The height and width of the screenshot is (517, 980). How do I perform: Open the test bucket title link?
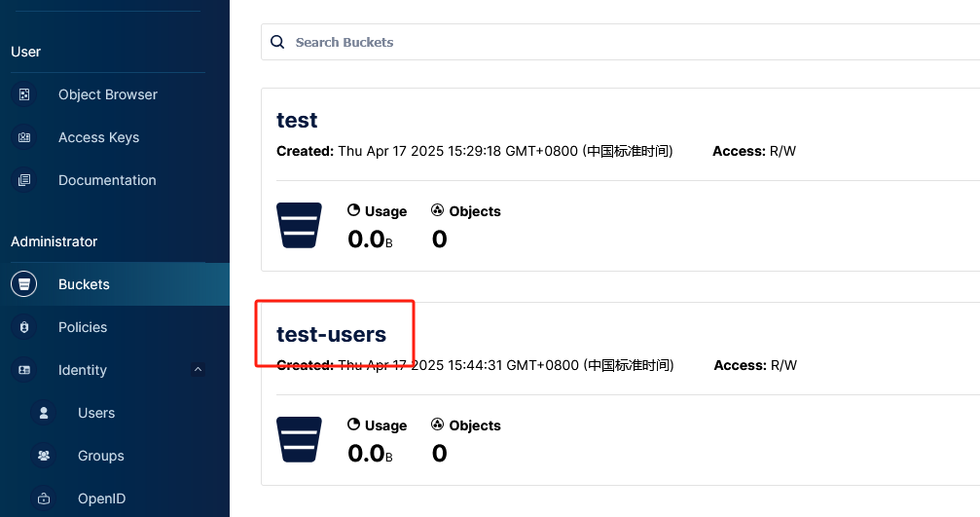[x=297, y=121]
